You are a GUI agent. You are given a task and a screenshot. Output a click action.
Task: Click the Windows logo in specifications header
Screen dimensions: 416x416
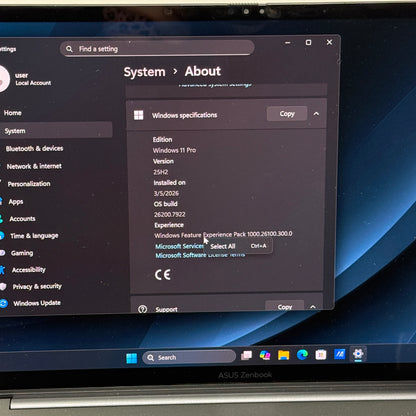(x=139, y=115)
